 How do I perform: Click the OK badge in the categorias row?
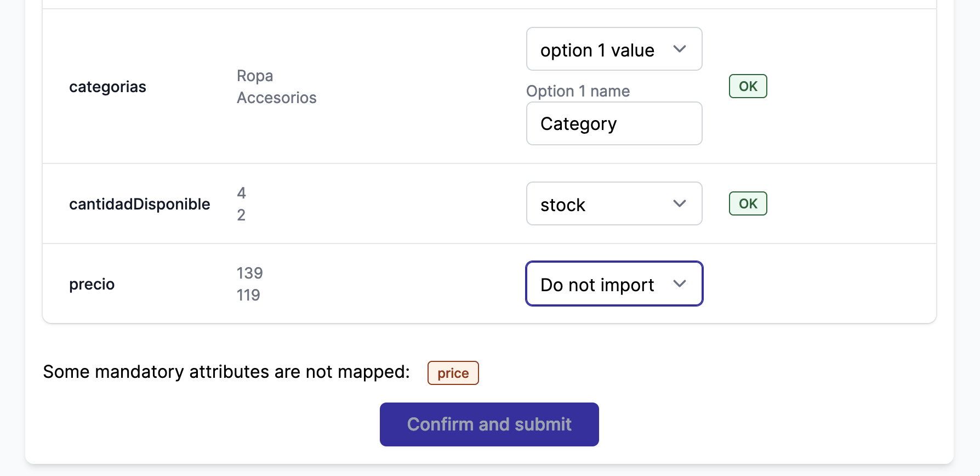tap(748, 86)
